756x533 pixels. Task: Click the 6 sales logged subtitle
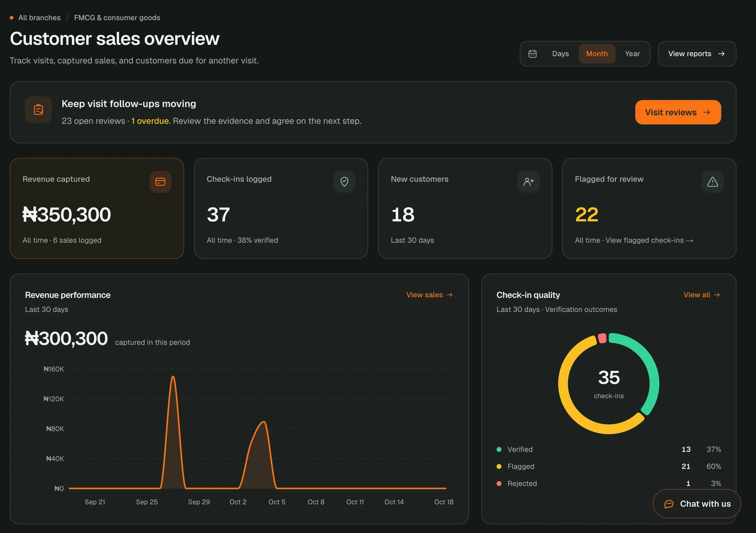click(77, 240)
